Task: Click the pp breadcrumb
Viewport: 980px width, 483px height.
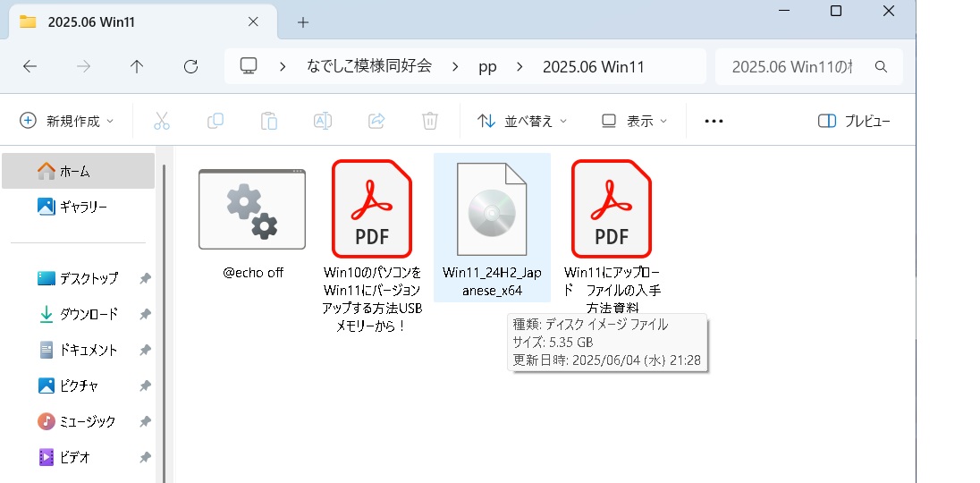Action: (x=487, y=67)
